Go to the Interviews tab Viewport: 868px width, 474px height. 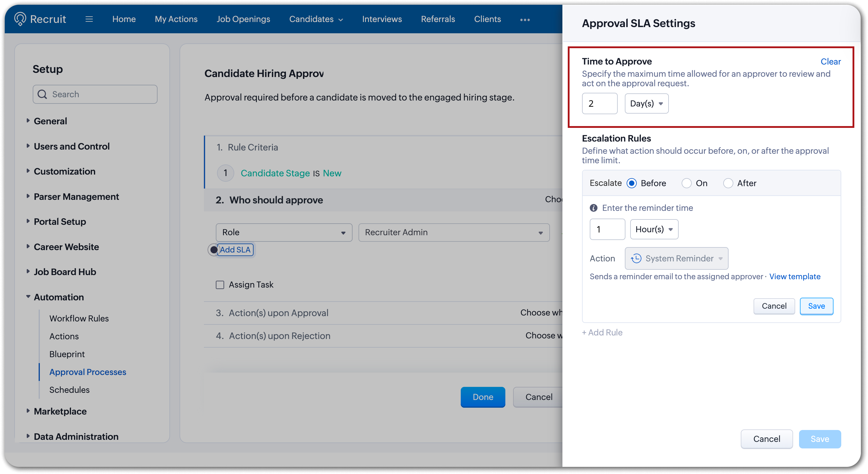(382, 19)
